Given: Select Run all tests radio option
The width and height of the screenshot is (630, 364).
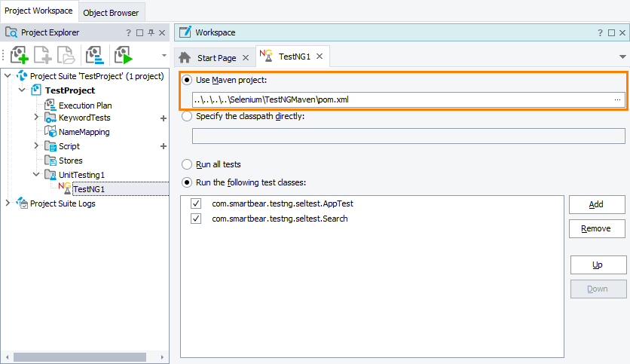Looking at the screenshot, I should click(186, 164).
